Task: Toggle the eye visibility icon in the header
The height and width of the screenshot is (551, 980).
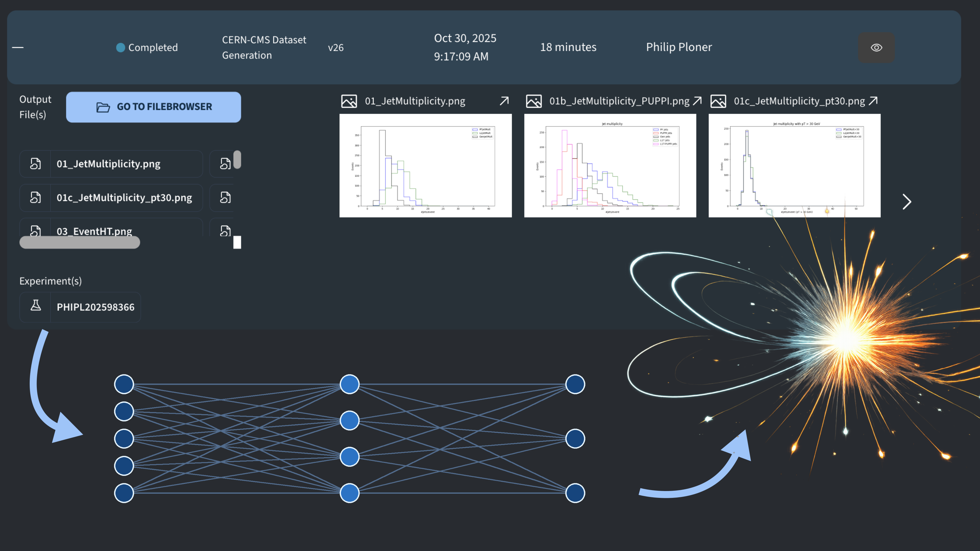Action: coord(876,47)
